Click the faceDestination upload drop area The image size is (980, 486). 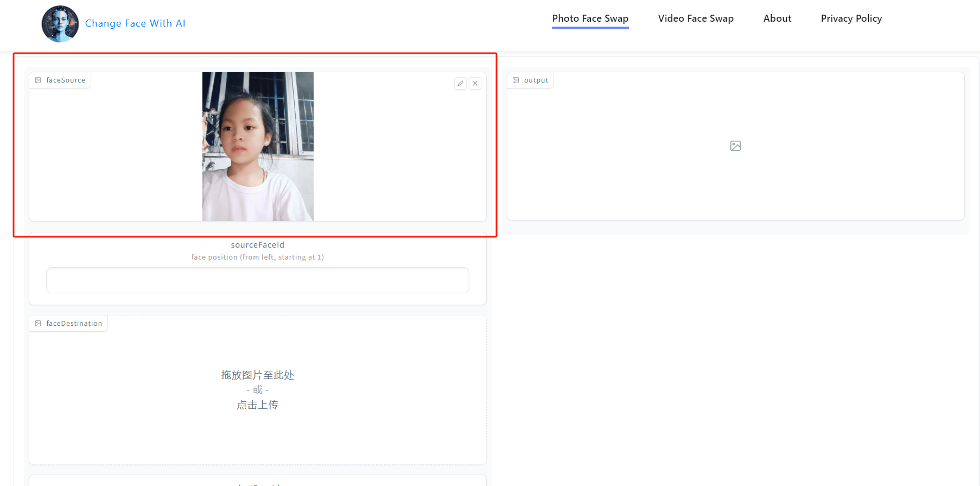click(x=258, y=390)
